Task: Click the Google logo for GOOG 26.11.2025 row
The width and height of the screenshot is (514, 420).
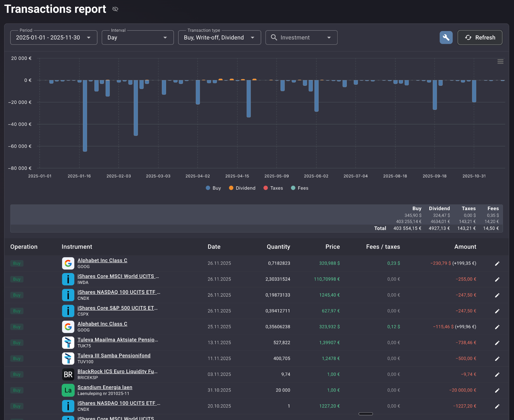Action: (68, 263)
